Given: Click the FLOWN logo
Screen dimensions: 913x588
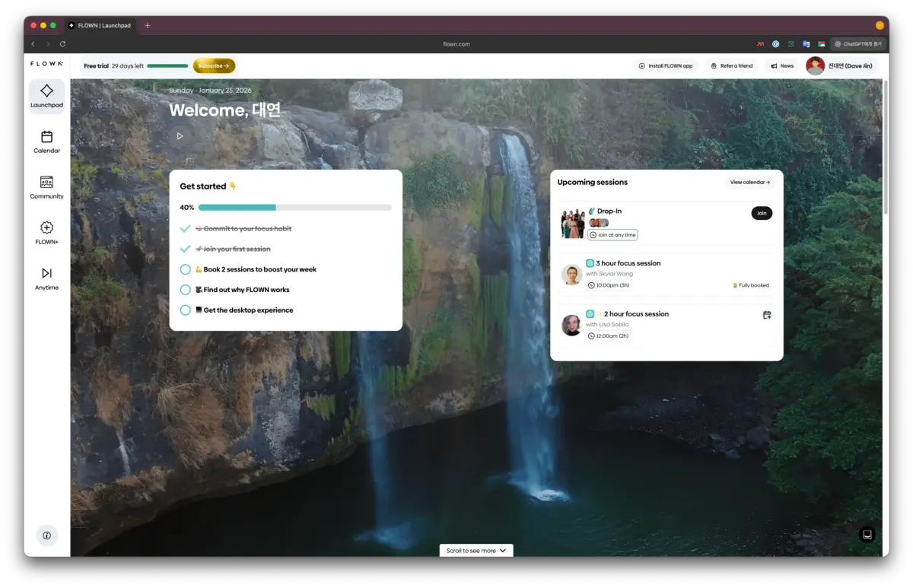Looking at the screenshot, I should coord(46,64).
